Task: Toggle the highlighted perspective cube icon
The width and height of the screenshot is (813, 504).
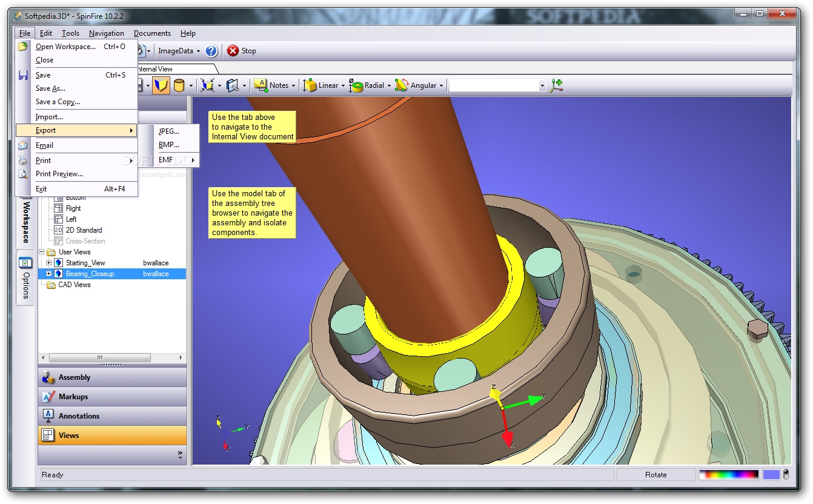Action: tap(161, 85)
